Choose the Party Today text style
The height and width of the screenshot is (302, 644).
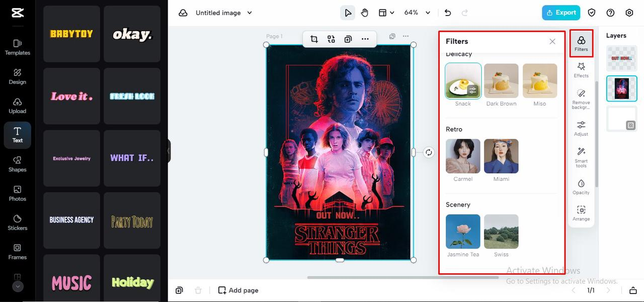click(x=132, y=221)
